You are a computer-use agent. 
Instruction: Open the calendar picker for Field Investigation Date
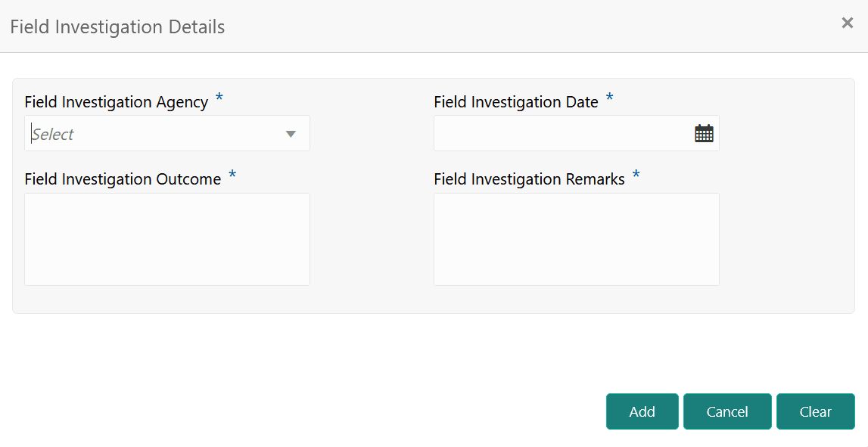704,132
